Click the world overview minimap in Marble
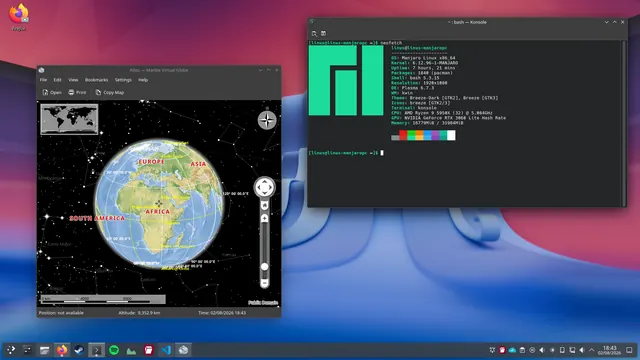 [x=69, y=119]
